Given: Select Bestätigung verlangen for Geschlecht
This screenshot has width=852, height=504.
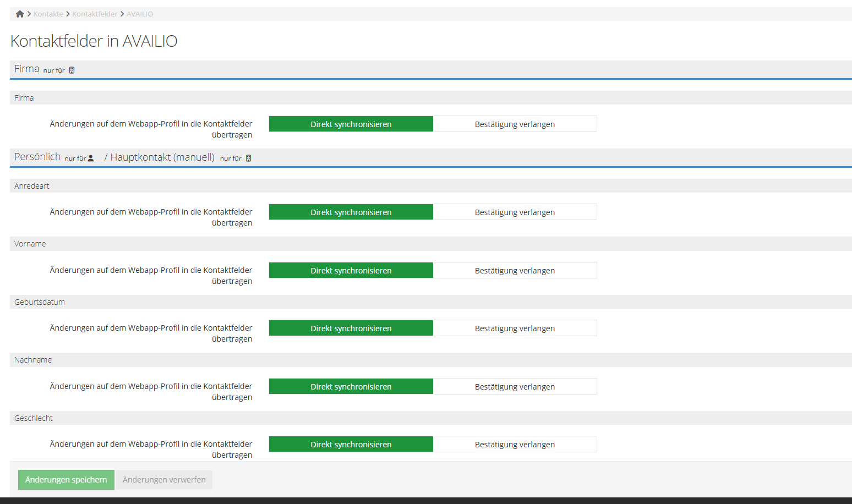Looking at the screenshot, I should click(515, 444).
